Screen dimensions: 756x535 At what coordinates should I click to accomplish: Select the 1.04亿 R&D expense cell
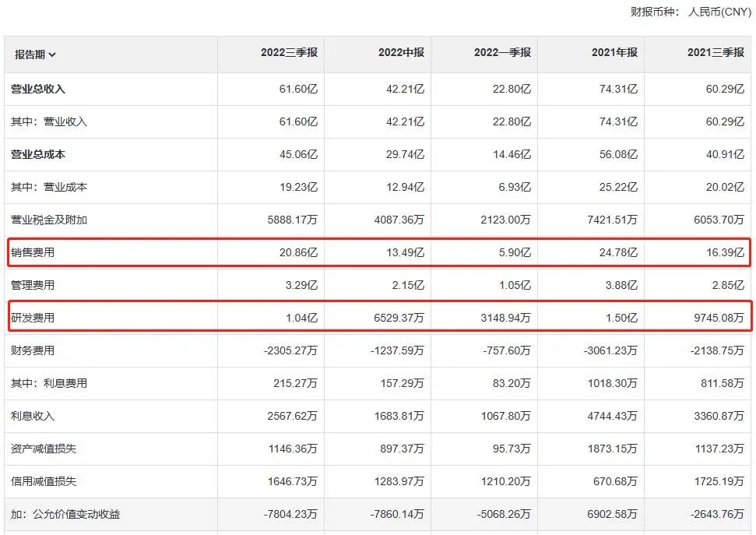tap(301, 318)
